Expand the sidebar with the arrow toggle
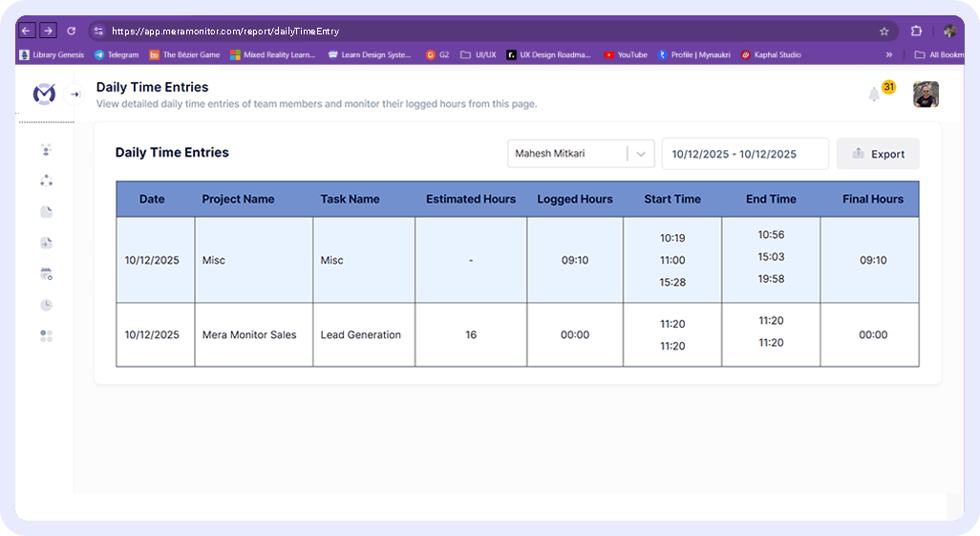This screenshot has width=980, height=536. click(x=75, y=95)
